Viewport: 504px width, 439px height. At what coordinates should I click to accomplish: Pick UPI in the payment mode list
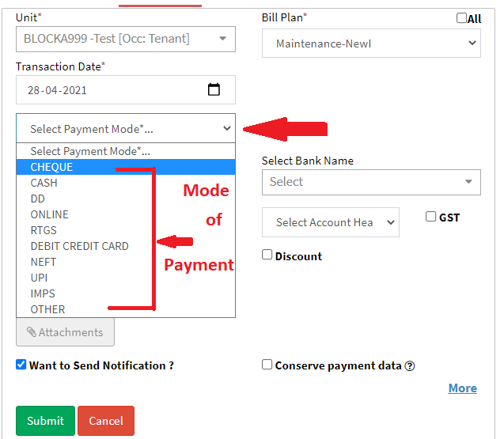coord(40,278)
